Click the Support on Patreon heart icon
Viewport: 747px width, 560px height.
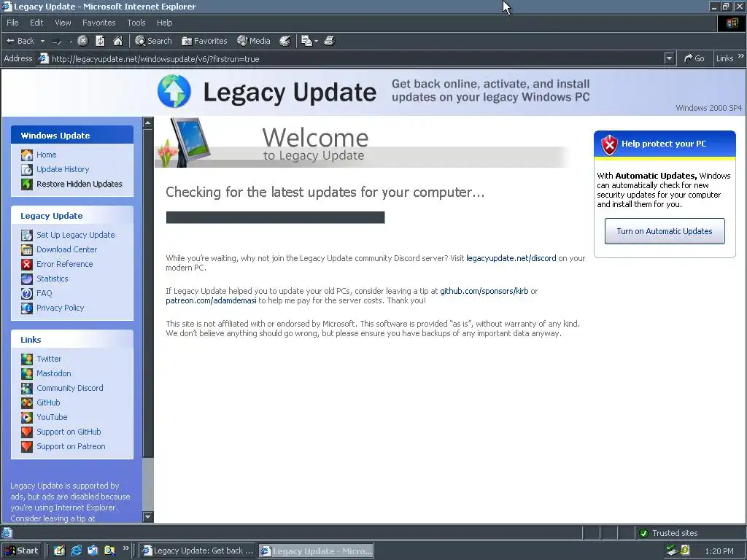tap(27, 447)
